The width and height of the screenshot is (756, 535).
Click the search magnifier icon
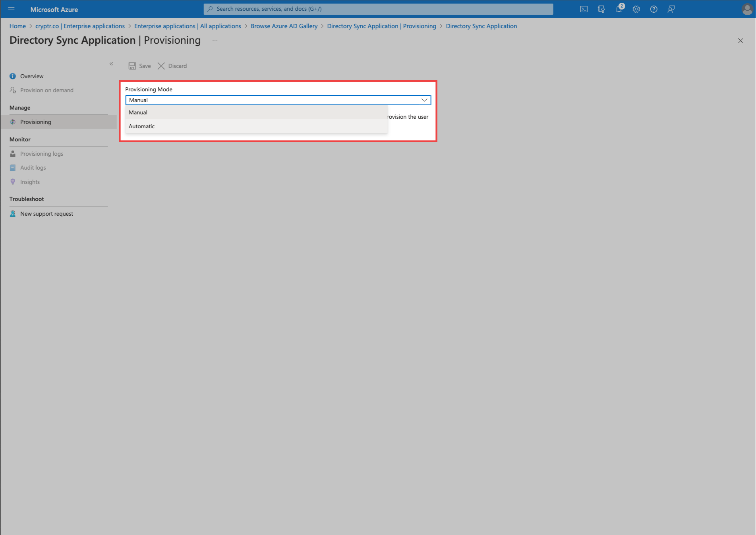[x=210, y=9]
